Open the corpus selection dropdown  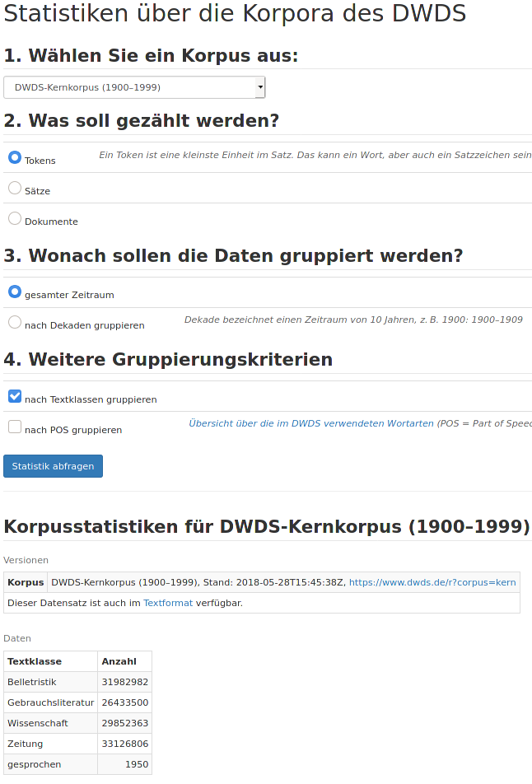[x=134, y=87]
